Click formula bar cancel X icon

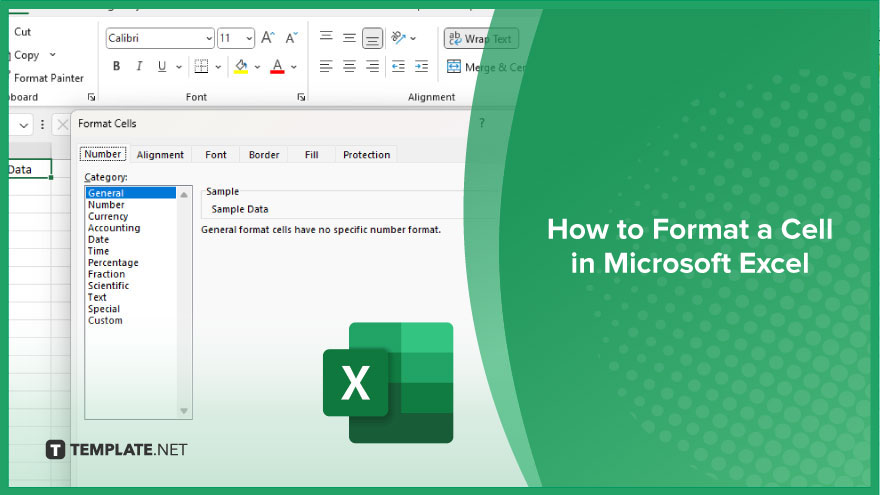pos(62,125)
